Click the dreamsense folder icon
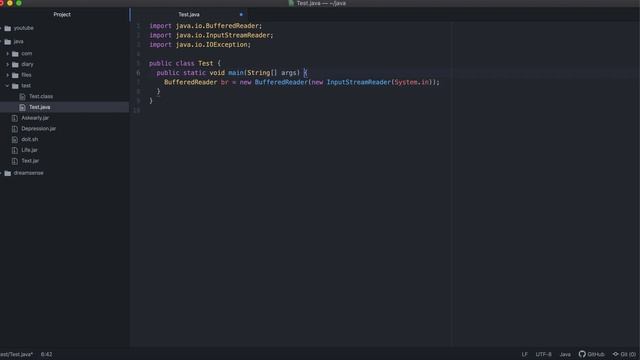The width and height of the screenshot is (640, 360). (x=8, y=173)
